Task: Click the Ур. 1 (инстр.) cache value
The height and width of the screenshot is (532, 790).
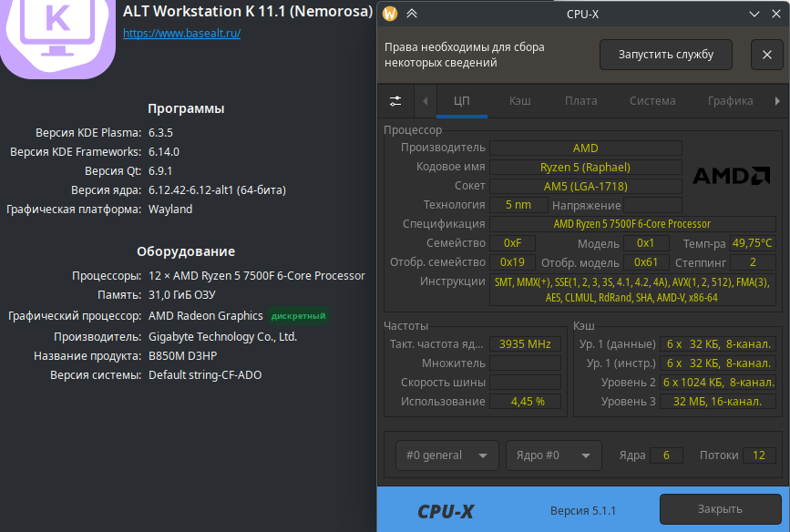Action: coord(718,363)
